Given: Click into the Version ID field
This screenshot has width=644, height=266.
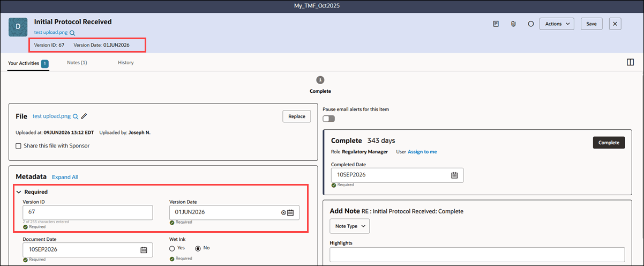Looking at the screenshot, I should [x=88, y=212].
